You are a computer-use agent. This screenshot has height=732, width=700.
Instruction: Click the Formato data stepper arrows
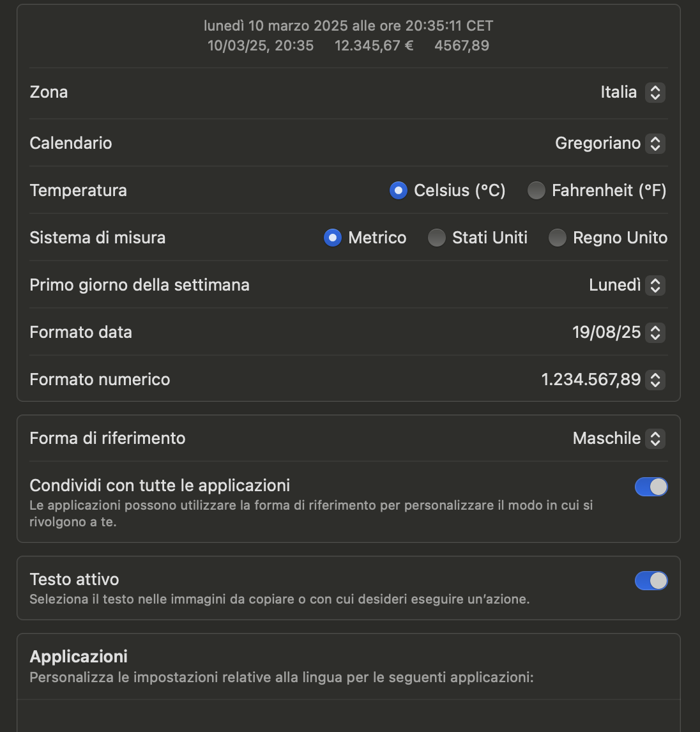click(x=654, y=332)
